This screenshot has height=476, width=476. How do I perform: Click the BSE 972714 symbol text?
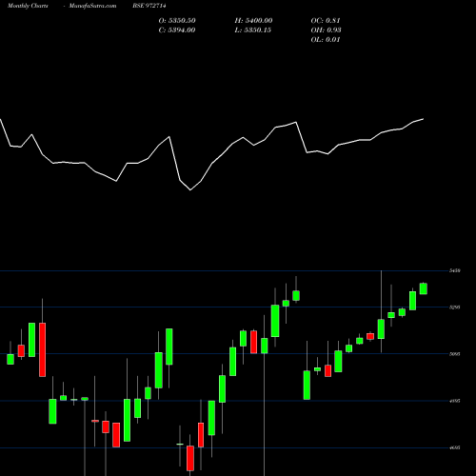click(x=149, y=6)
